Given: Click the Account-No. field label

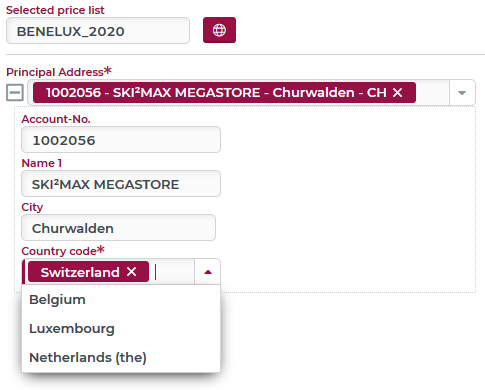Looking at the screenshot, I should [56, 119].
